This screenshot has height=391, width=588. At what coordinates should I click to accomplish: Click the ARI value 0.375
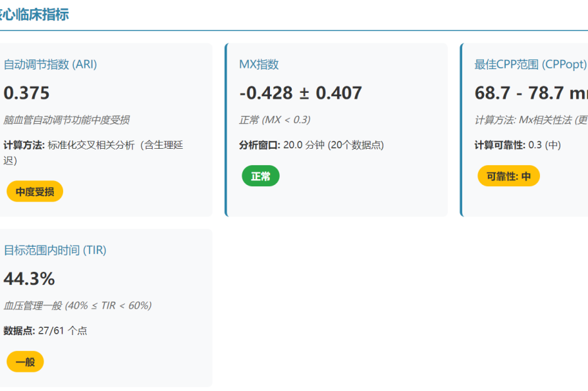[26, 93]
